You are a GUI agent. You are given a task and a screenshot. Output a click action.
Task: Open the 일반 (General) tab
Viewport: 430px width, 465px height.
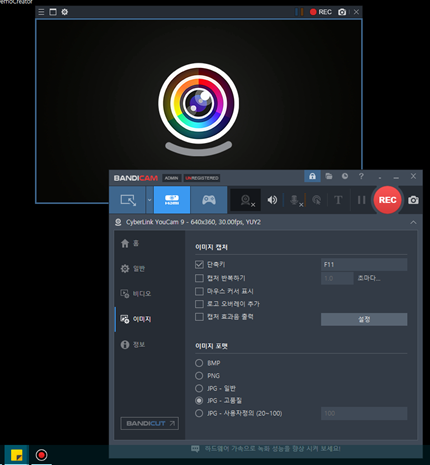click(x=133, y=269)
